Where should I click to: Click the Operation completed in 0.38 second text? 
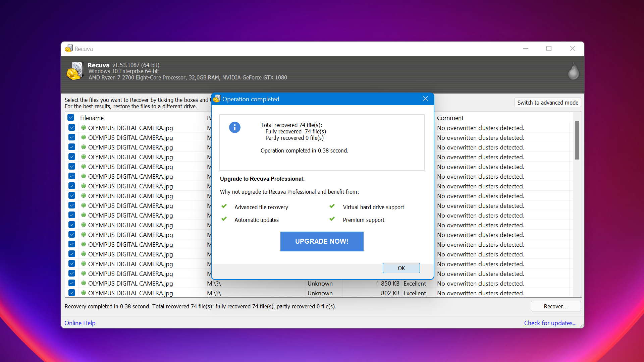[304, 150]
